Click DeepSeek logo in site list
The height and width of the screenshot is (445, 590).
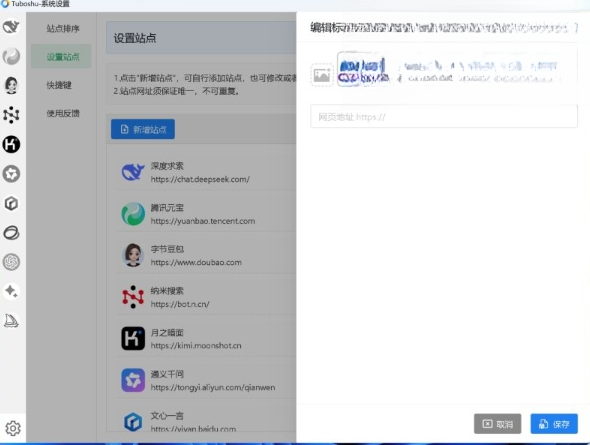(133, 172)
